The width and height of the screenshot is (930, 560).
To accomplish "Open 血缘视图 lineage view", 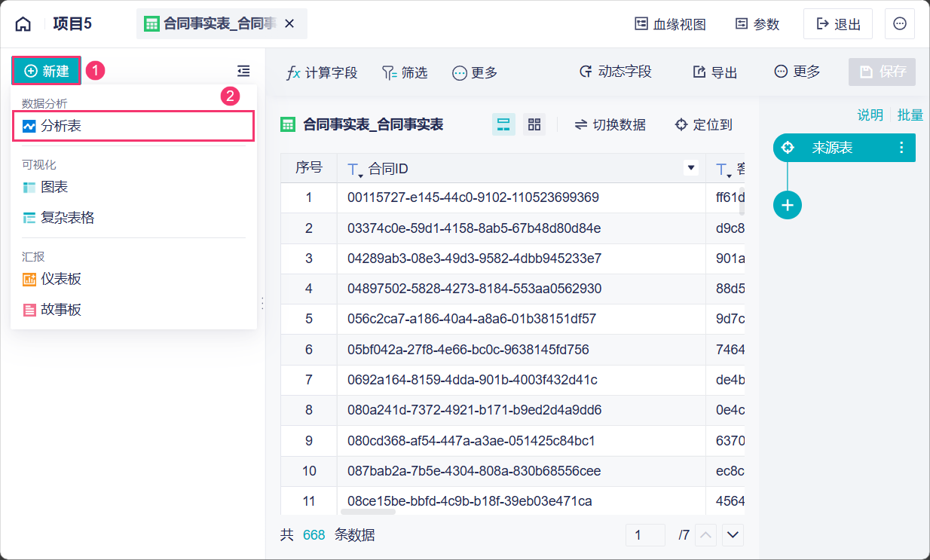I will (670, 24).
